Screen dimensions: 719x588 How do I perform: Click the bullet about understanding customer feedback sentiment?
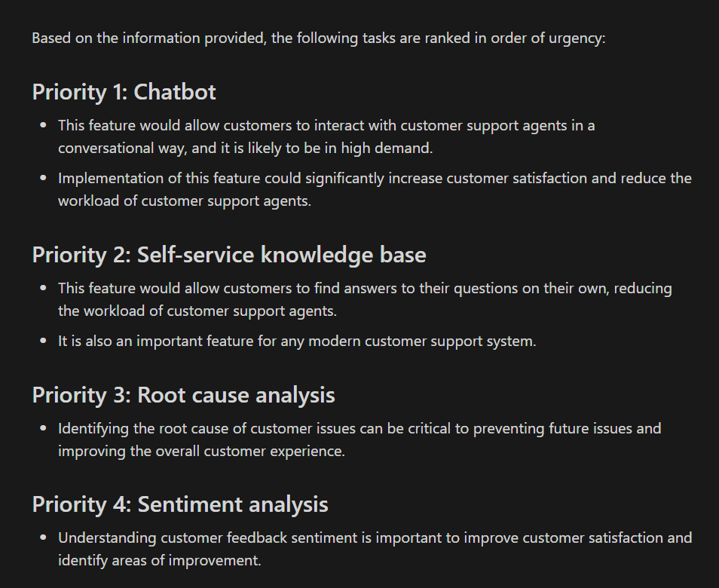click(375, 549)
